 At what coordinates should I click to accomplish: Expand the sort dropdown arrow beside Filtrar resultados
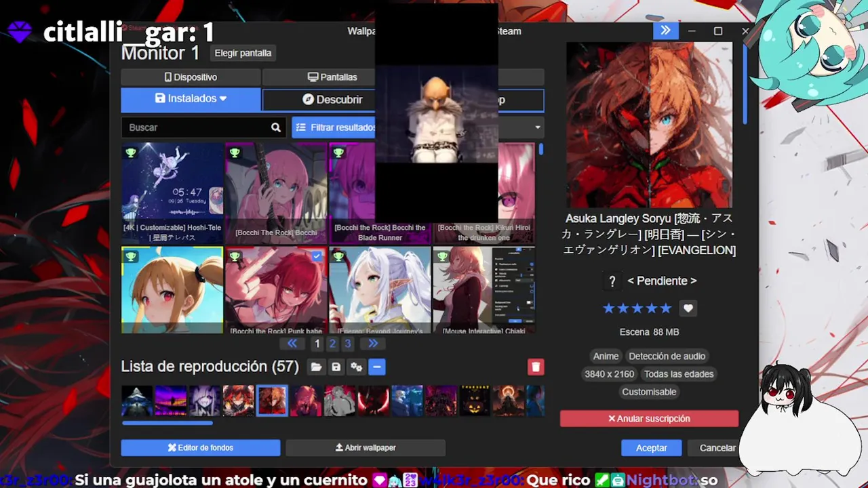538,127
